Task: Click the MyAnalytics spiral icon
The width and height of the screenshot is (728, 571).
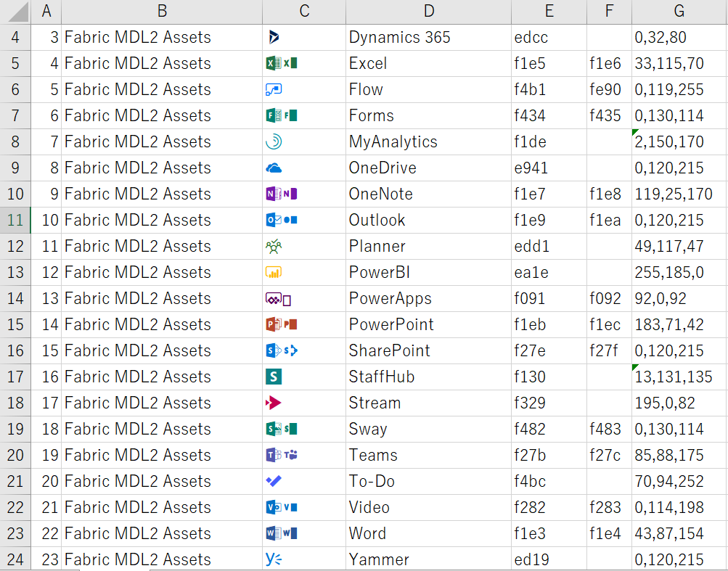Action: (x=274, y=141)
